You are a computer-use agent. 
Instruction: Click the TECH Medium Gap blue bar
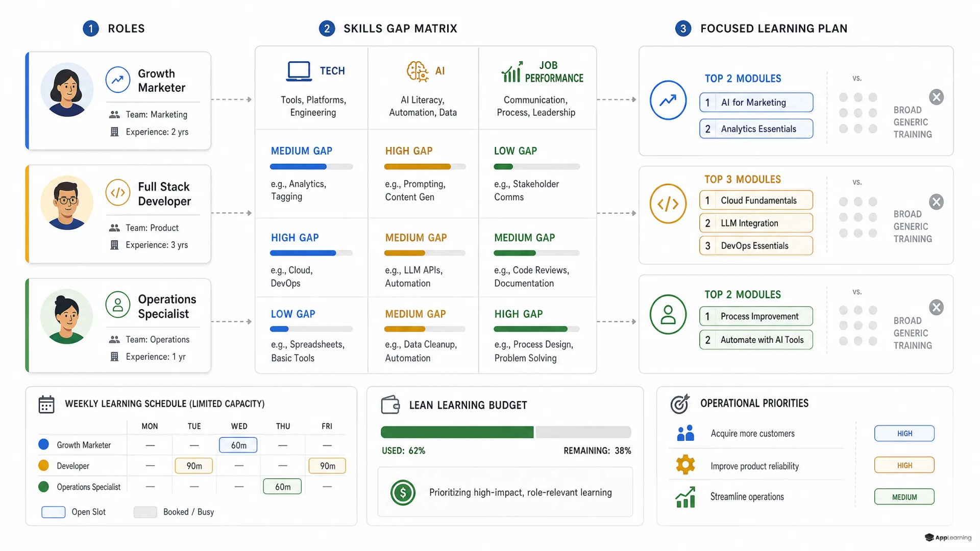tap(311, 167)
